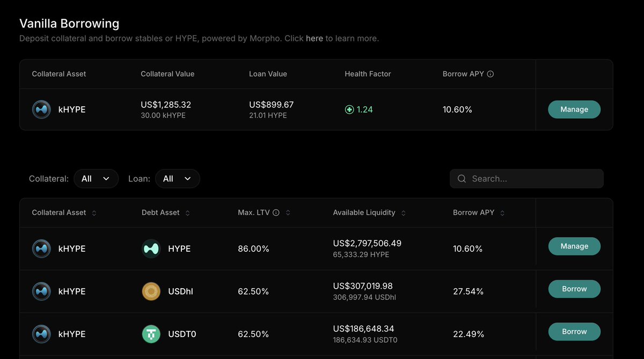Click Borrow for the USDhl market
The width and height of the screenshot is (644, 359).
coord(574,289)
